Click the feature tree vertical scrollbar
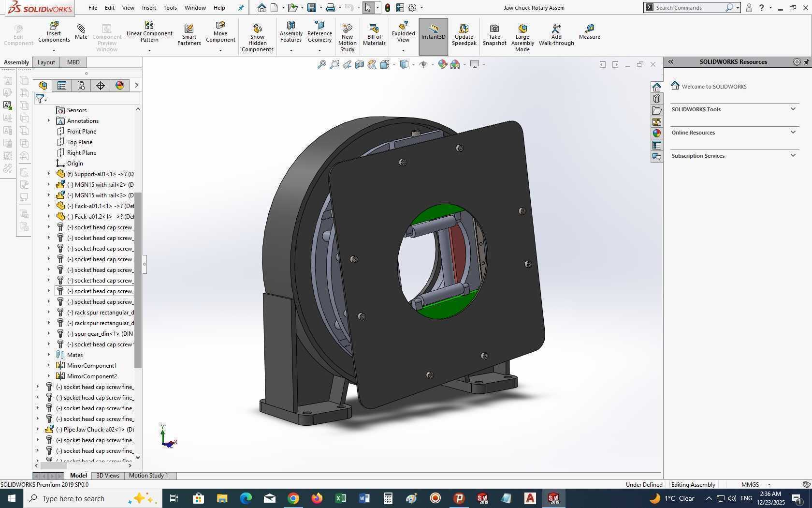 pos(138,281)
